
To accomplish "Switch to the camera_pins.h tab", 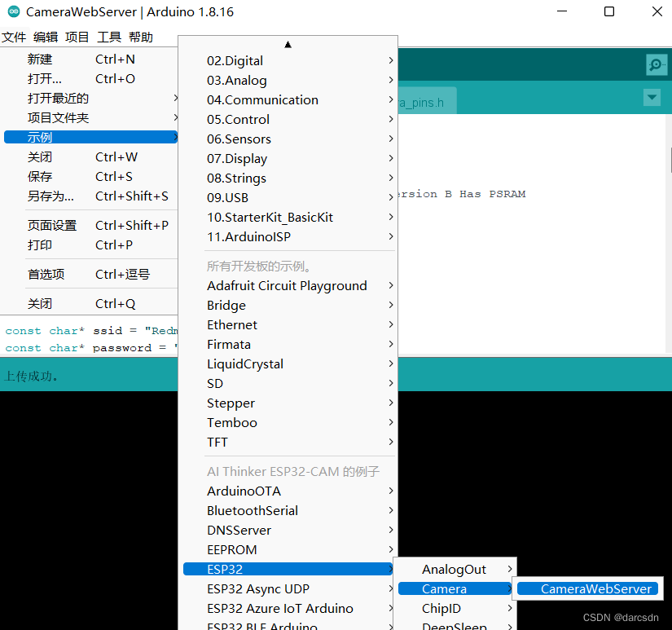I will [428, 103].
